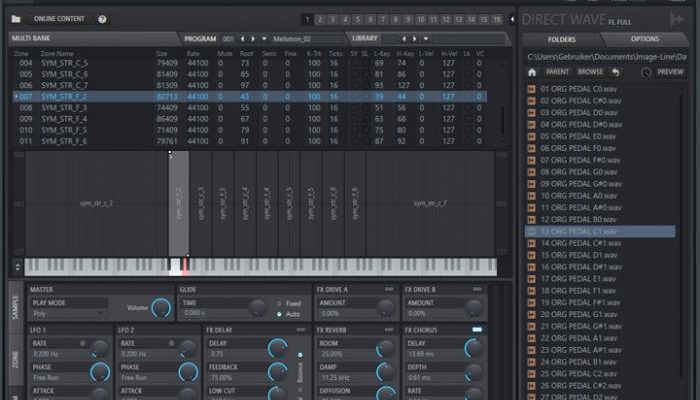700x400 pixels.
Task: Open the Play Mode Poly dropdown
Action: pos(68,312)
